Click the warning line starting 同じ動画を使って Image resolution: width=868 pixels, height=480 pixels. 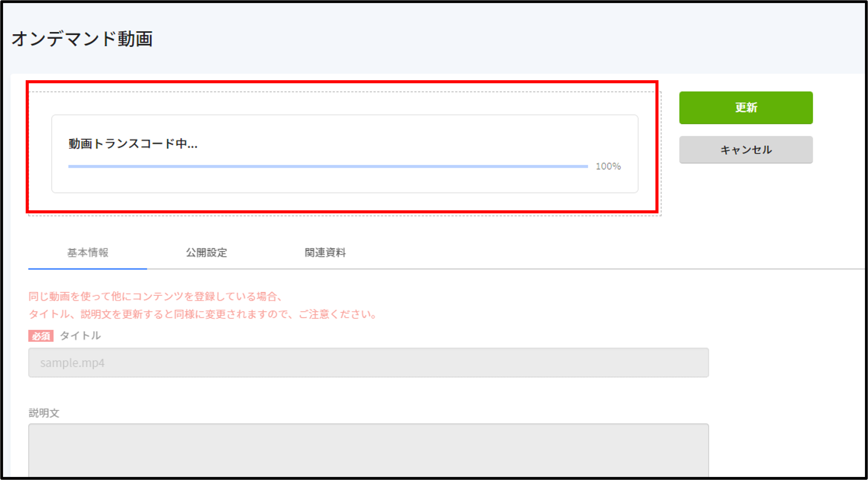tap(155, 297)
